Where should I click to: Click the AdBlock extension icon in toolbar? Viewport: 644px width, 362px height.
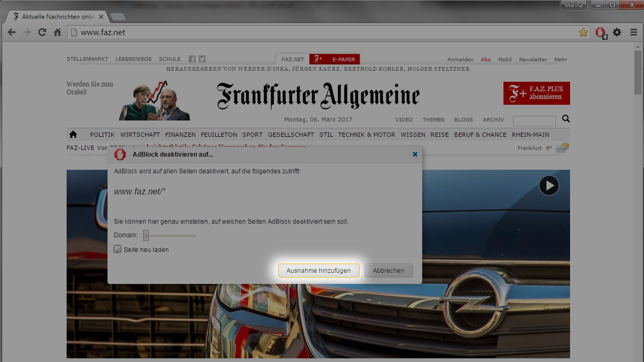(600, 32)
